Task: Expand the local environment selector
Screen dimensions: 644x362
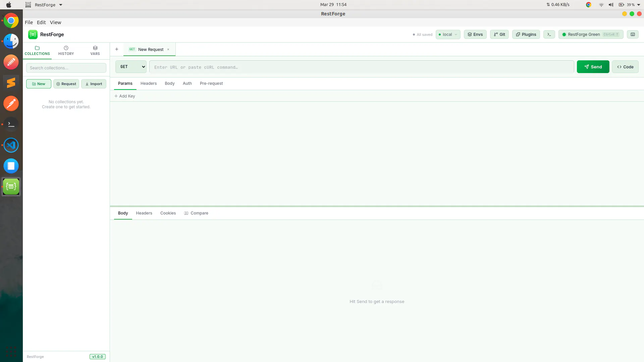Action: [x=448, y=35]
